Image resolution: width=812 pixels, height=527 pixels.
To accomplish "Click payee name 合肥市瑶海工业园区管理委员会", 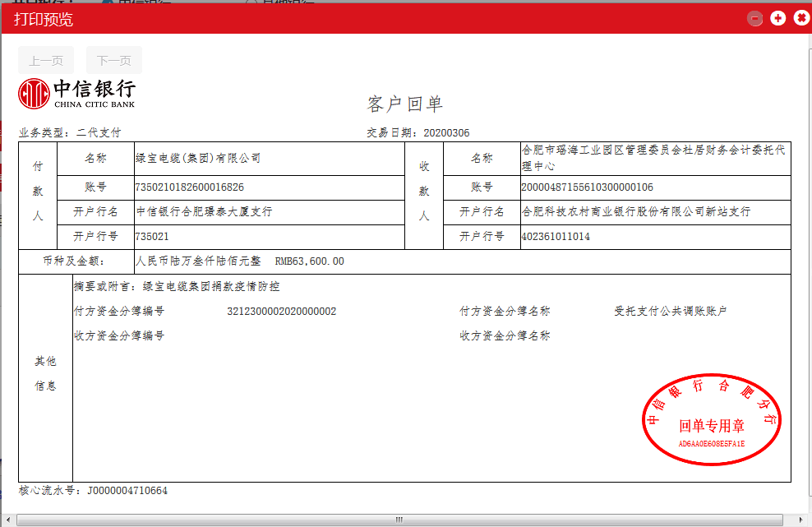I will click(653, 158).
